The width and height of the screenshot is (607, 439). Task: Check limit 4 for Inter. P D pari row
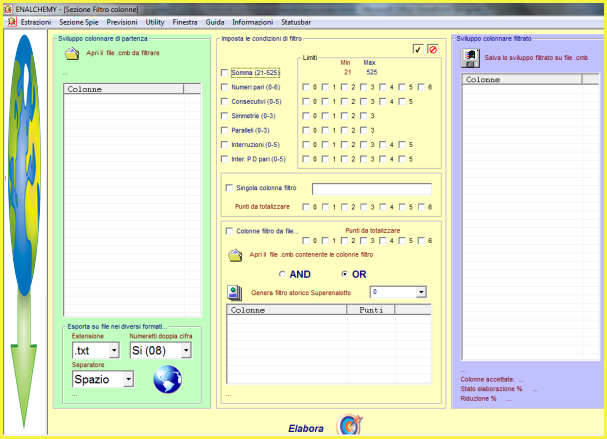click(x=382, y=159)
